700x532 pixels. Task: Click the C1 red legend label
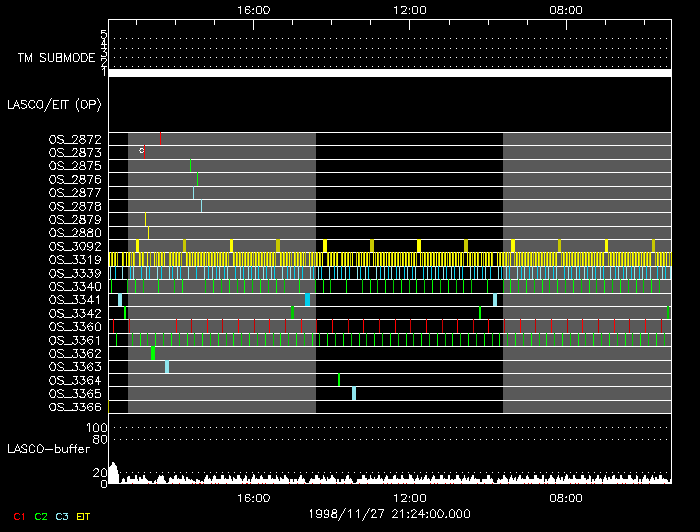pyautogui.click(x=16, y=516)
